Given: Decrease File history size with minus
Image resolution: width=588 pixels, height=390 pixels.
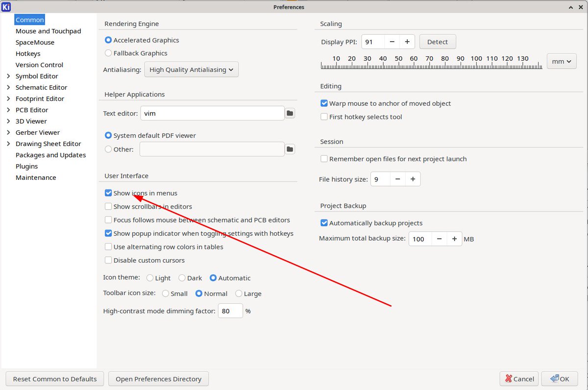Looking at the screenshot, I should (397, 179).
